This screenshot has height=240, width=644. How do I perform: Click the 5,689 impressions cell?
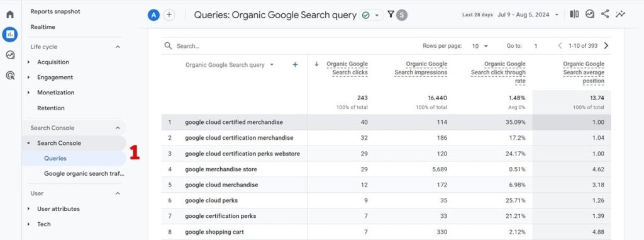(439, 169)
